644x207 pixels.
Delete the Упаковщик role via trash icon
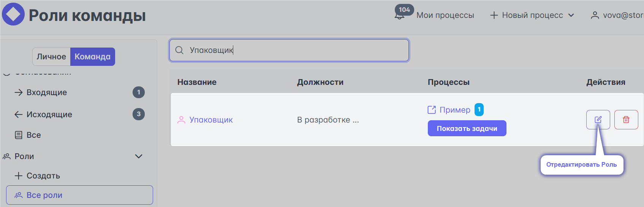tap(626, 119)
